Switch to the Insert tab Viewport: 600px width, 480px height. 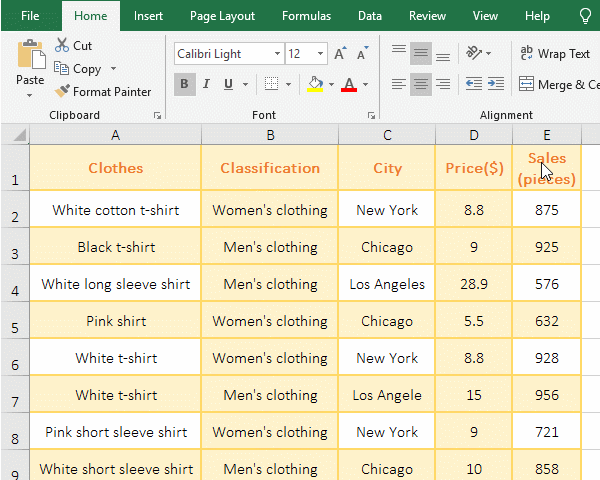(148, 16)
